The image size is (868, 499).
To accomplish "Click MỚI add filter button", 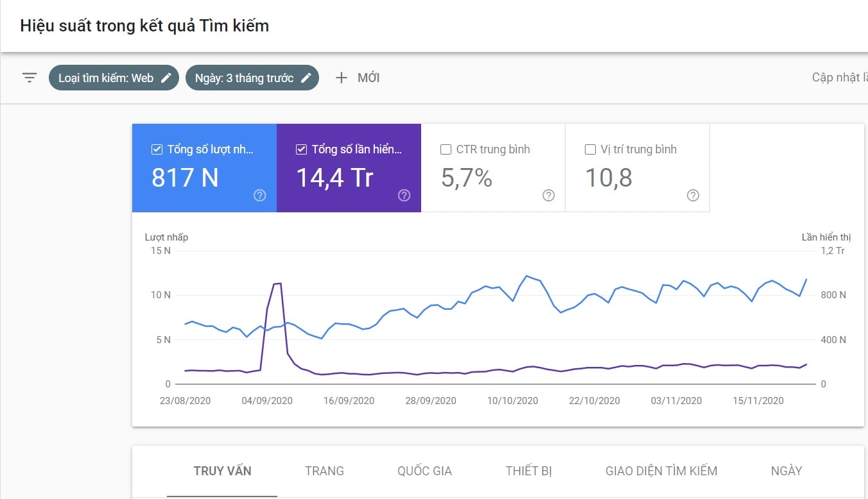I will coord(358,78).
